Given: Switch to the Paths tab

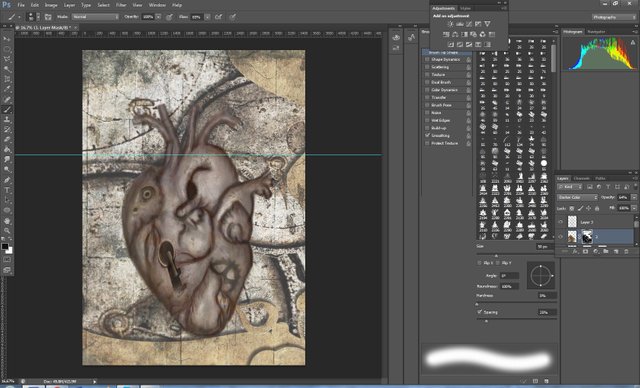Looking at the screenshot, I should (x=600, y=178).
